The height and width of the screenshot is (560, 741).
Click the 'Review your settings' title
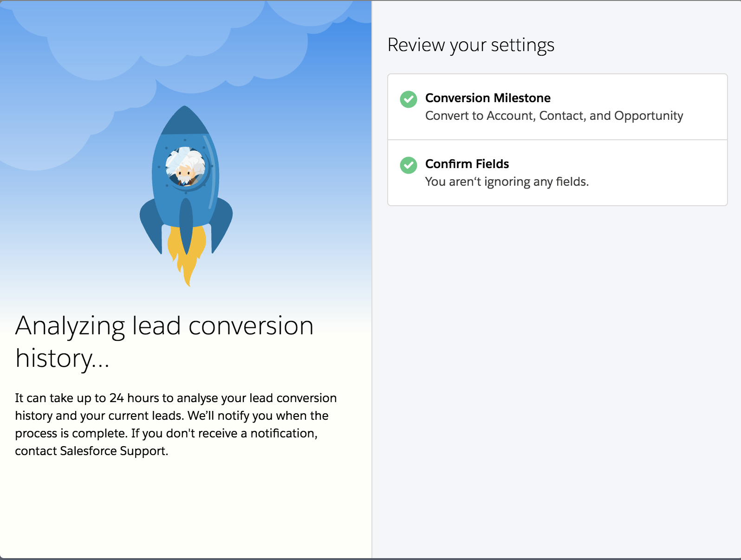tap(471, 46)
